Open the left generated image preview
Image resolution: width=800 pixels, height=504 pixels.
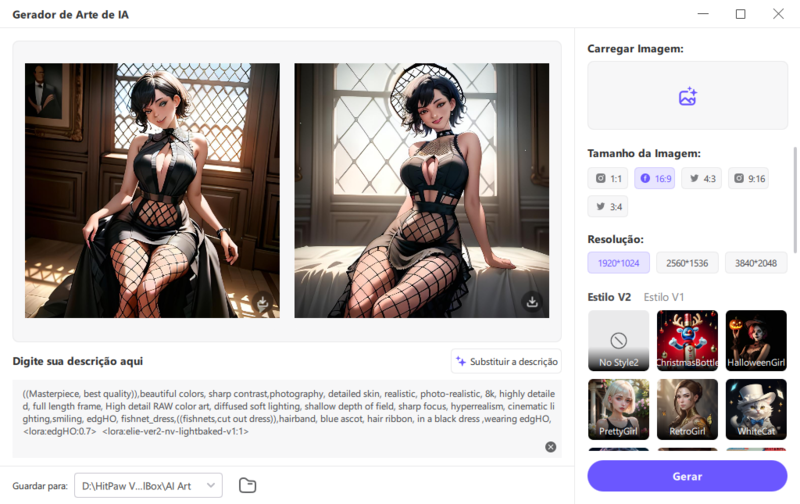[152, 190]
